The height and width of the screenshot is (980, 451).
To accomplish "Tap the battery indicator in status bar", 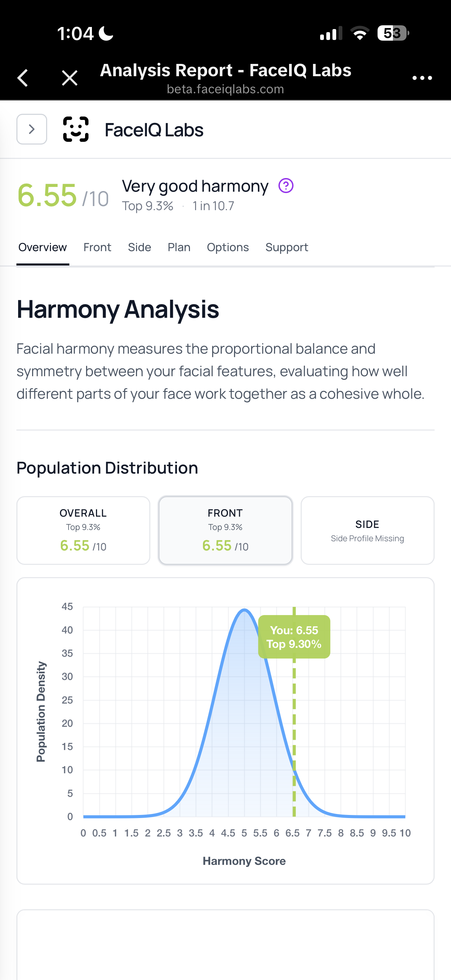I will (x=393, y=33).
